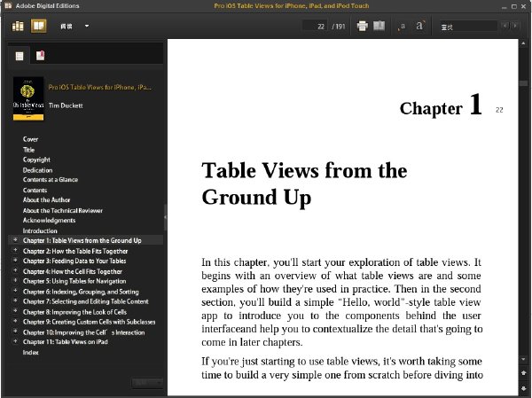Viewport: 532px width, 398px height.
Task: Open the Contents entry
Action: [x=35, y=190]
